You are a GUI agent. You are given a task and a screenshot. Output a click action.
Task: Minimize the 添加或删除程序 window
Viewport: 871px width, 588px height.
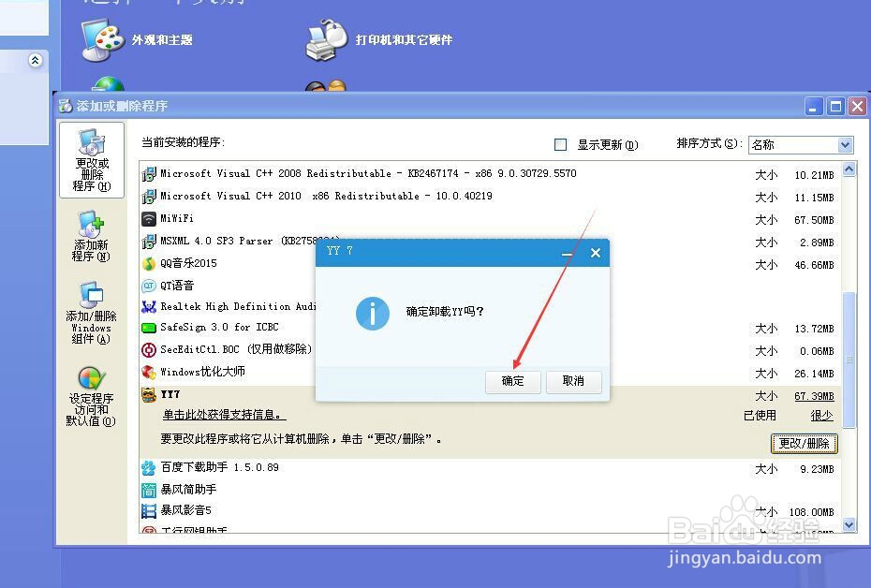[814, 106]
